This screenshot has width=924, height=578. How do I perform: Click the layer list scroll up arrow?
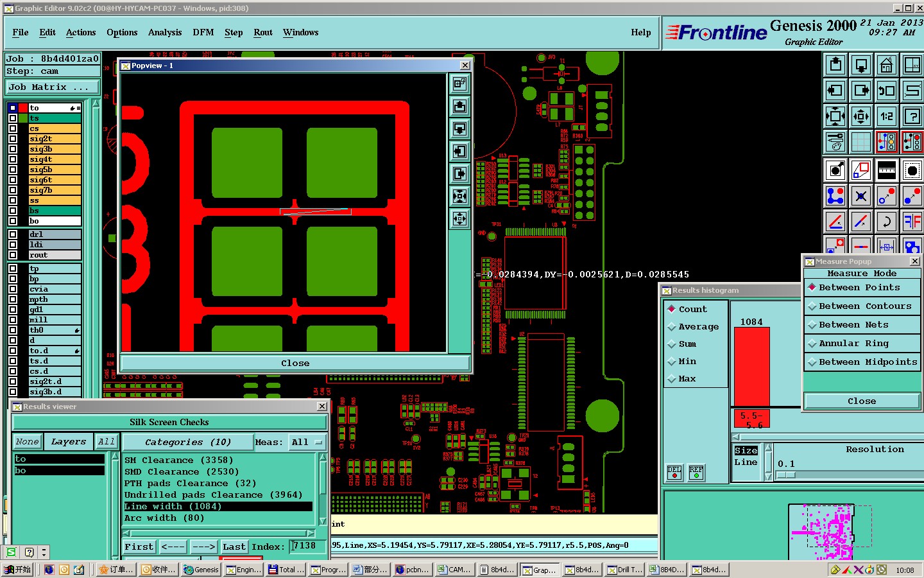96,103
